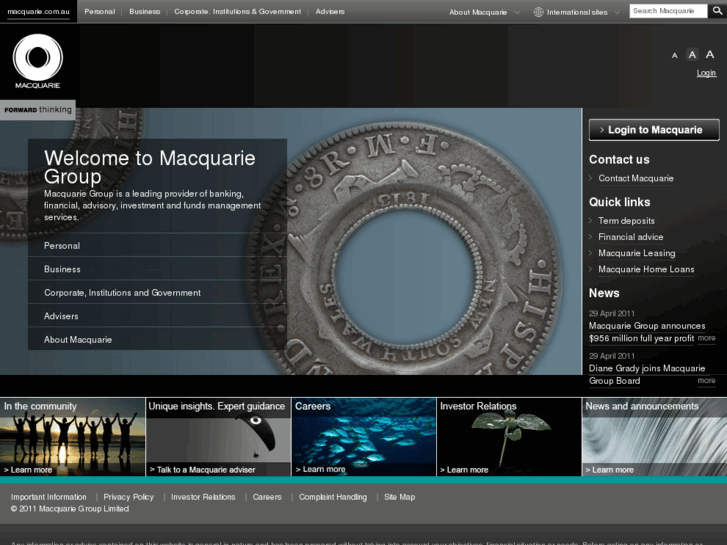This screenshot has height=545, width=727.
Task: Click the Forward thinking badge
Action: (38, 110)
